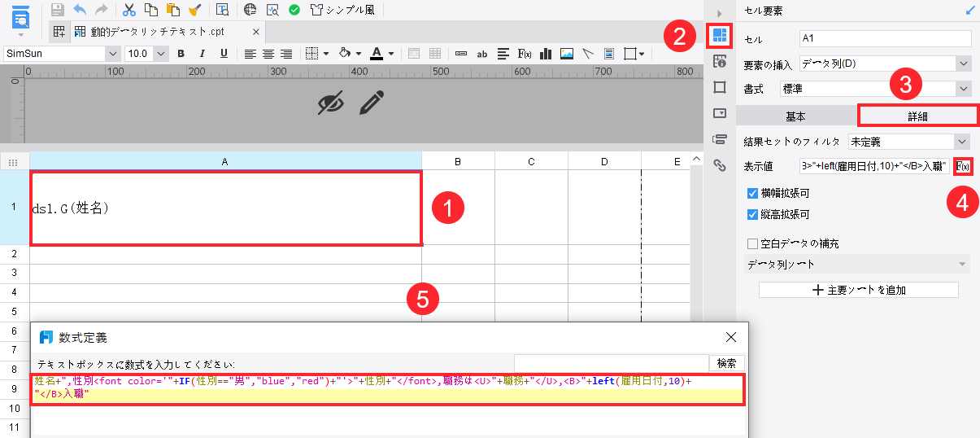Click the 表示値 formula text field
This screenshot has height=438, width=980.
874,166
